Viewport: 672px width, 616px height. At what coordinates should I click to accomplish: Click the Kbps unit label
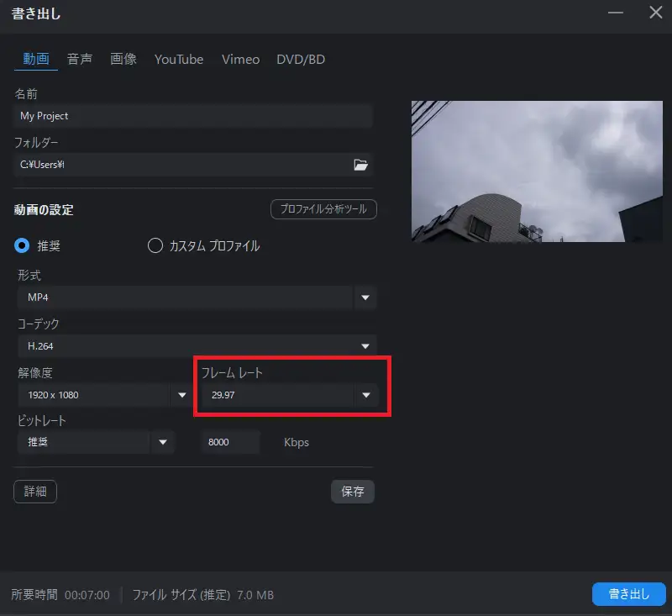297,442
